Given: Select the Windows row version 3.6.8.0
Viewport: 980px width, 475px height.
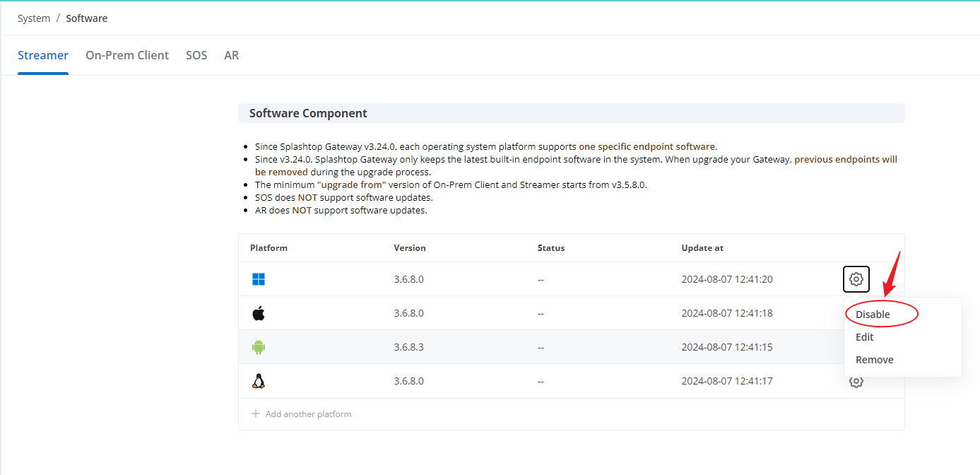Looking at the screenshot, I should tap(408, 279).
